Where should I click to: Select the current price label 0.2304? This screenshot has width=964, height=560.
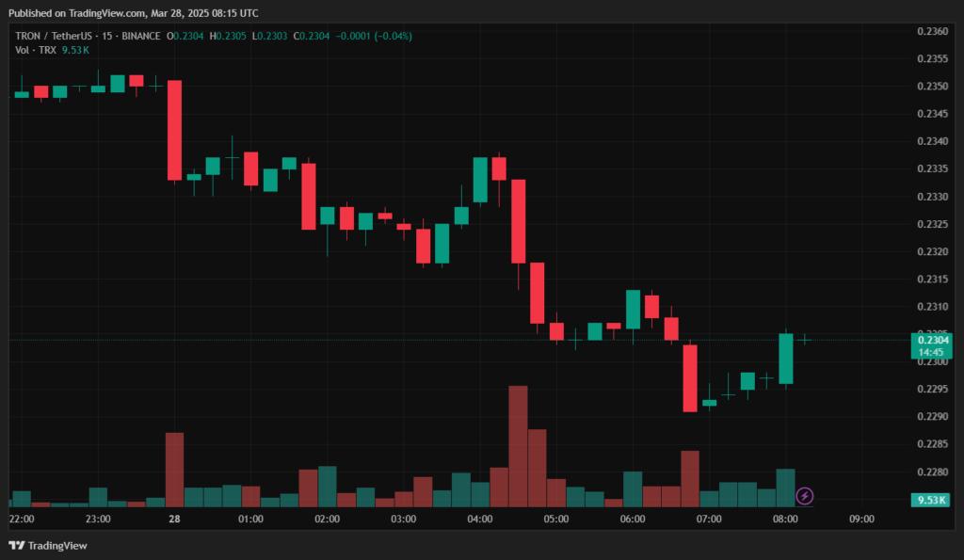click(935, 338)
